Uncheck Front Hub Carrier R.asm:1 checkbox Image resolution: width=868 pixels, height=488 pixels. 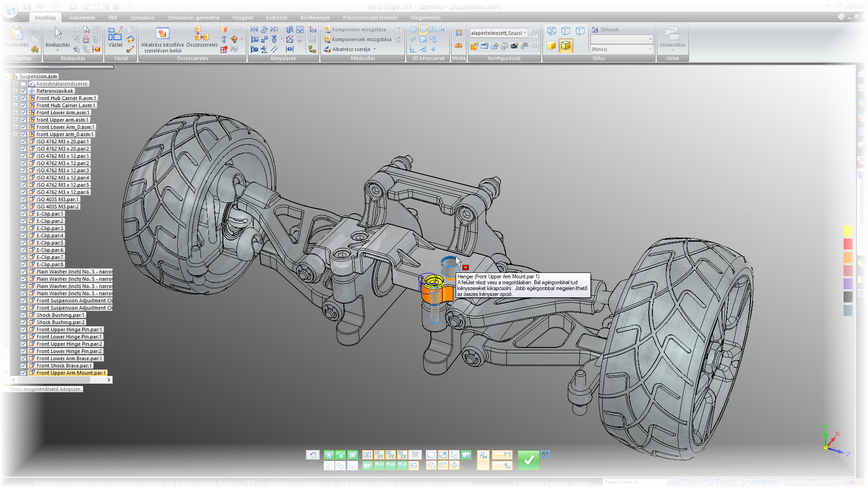coord(23,98)
